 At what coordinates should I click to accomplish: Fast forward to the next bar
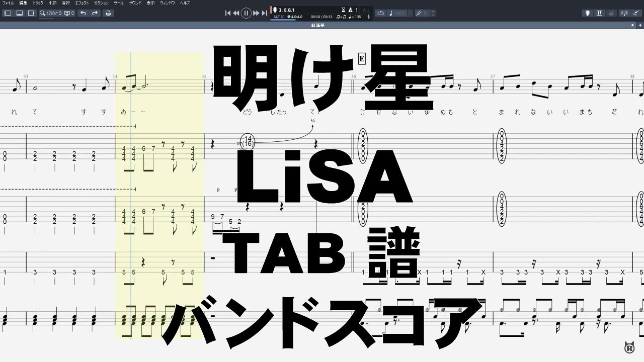pos(256,13)
